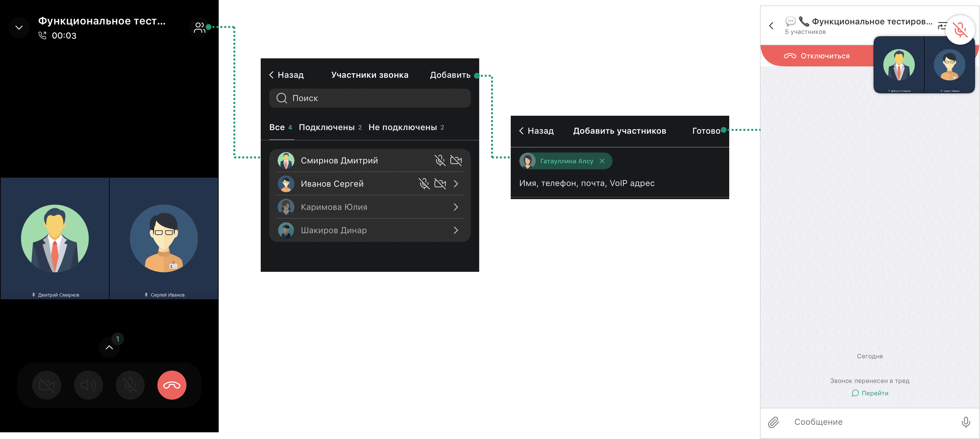Toggle the microphone in call controls
The width and height of the screenshot is (980, 439).
(130, 385)
